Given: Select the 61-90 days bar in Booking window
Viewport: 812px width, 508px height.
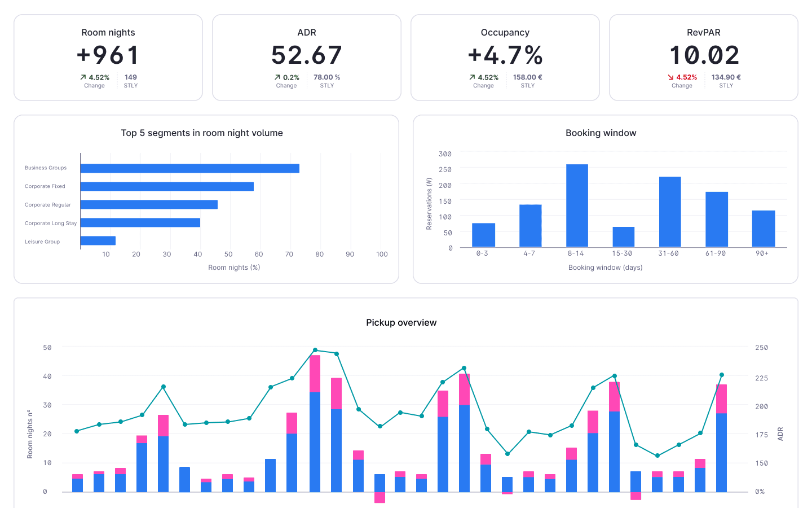Looking at the screenshot, I should [x=717, y=220].
